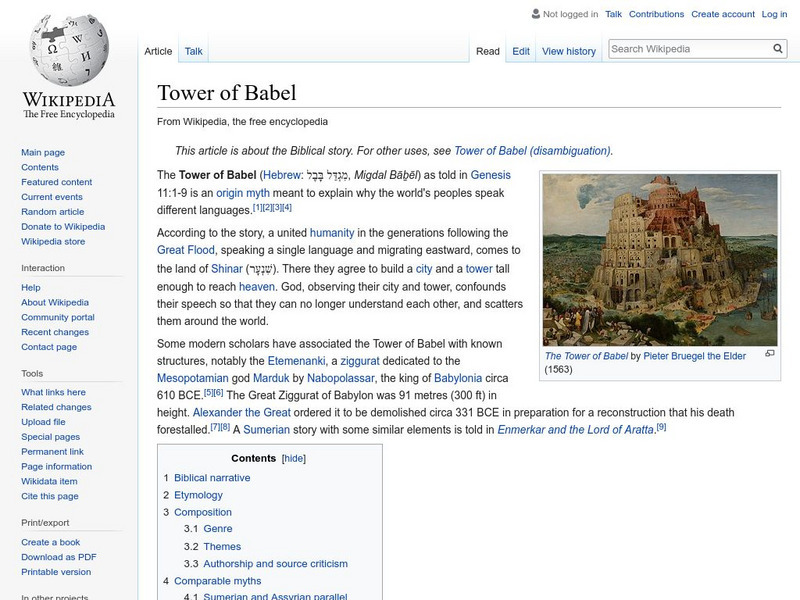The height and width of the screenshot is (600, 800).
Task: Open the Edit tab
Action: (521, 52)
